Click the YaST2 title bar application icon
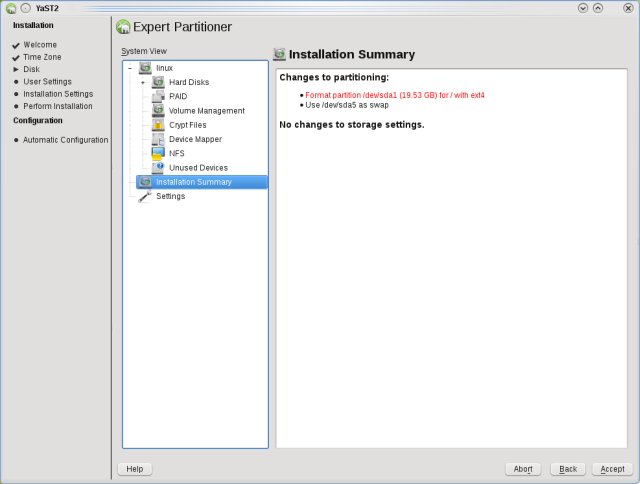The image size is (640, 484). click(11, 8)
